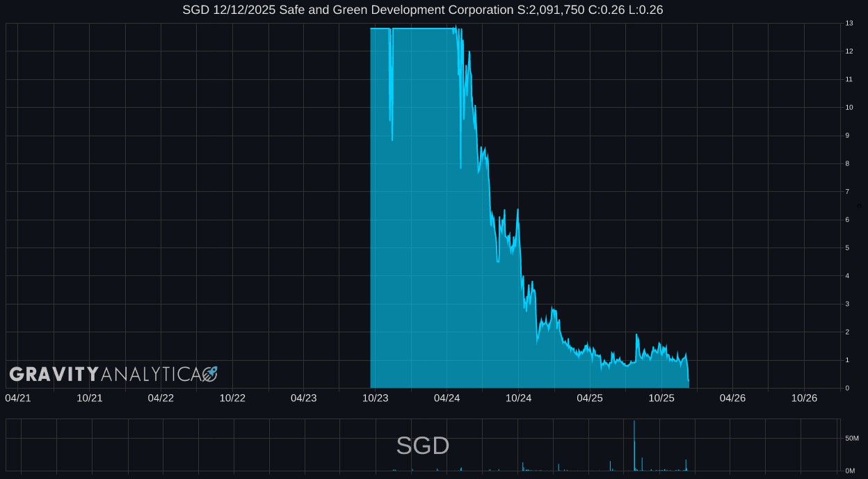Click the 04/24 x-axis date label
Image resolution: width=868 pixels, height=479 pixels.
coord(447,398)
